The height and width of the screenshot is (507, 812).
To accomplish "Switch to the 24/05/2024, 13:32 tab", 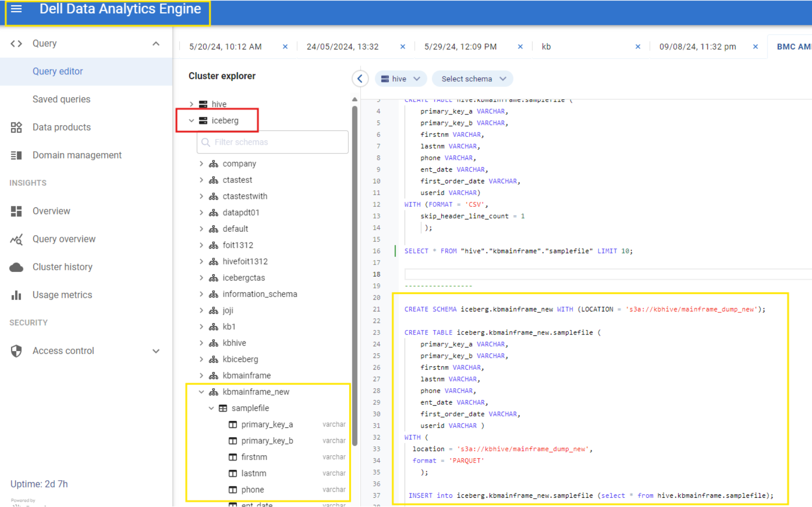I will click(342, 47).
